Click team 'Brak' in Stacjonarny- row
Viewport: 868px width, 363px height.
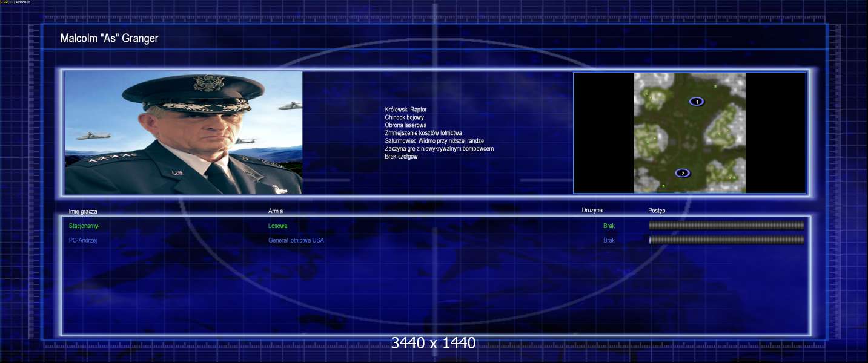coord(609,226)
